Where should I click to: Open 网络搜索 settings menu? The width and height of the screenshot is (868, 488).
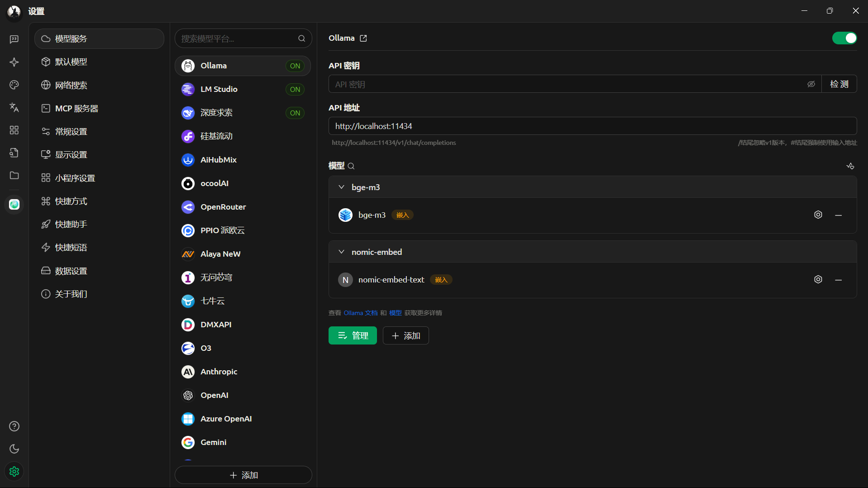[x=99, y=85]
